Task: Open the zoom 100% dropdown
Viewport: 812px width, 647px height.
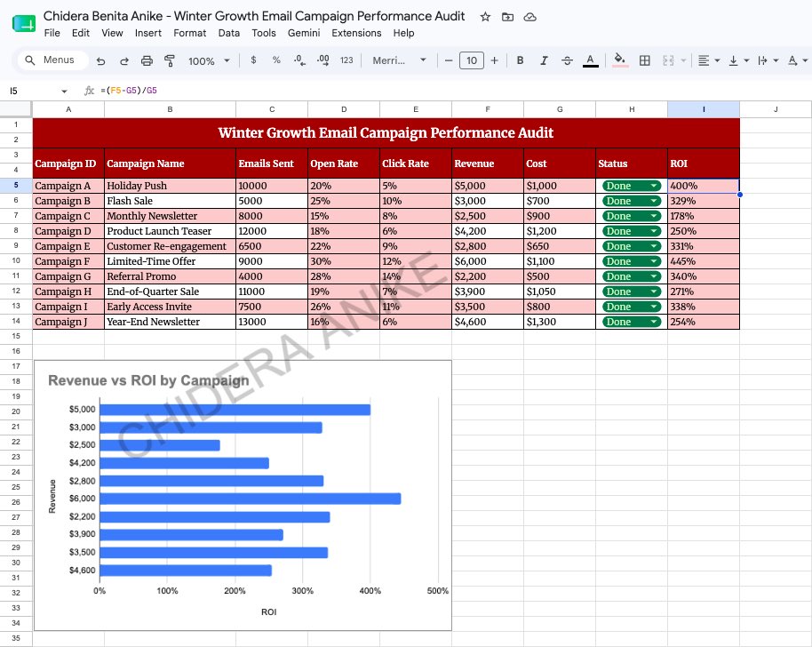Action: point(209,60)
